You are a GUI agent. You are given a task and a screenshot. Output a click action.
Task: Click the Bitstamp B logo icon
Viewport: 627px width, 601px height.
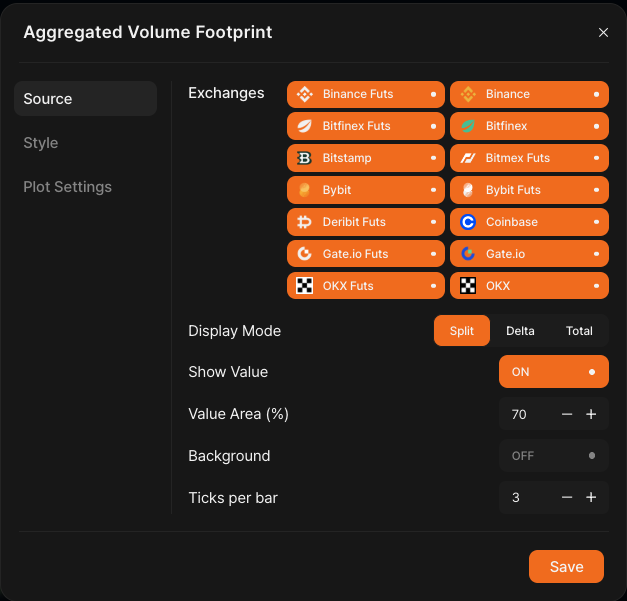[305, 158]
